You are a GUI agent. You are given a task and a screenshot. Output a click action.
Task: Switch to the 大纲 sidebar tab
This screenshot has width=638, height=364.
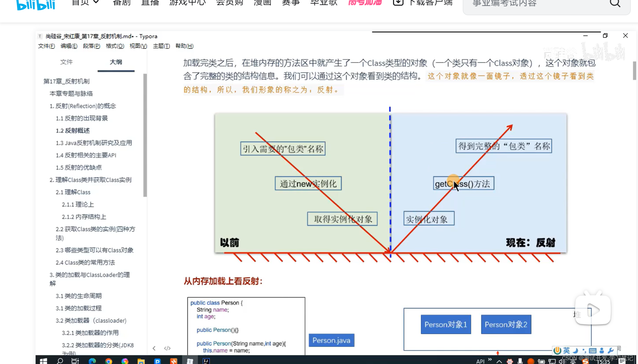(116, 62)
